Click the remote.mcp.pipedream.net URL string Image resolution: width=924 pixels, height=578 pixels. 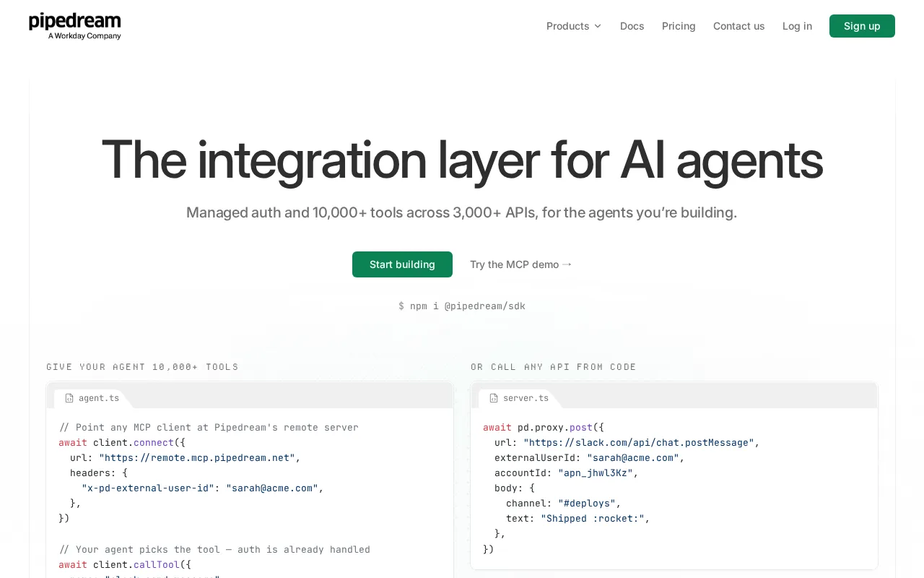point(197,458)
